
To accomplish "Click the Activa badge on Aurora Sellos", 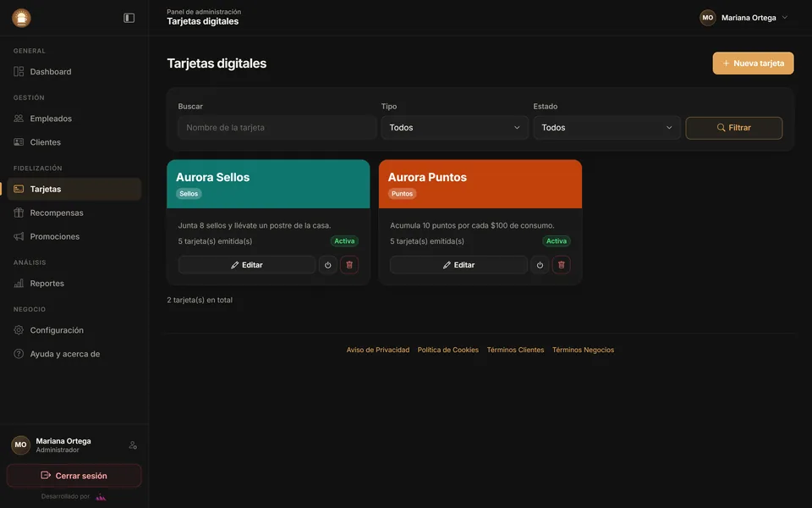I will point(344,241).
